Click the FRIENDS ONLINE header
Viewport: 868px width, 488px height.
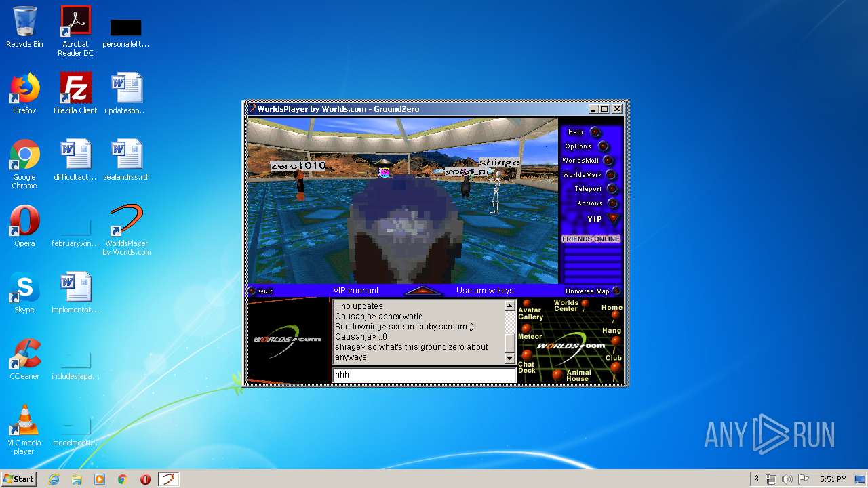[591, 239]
